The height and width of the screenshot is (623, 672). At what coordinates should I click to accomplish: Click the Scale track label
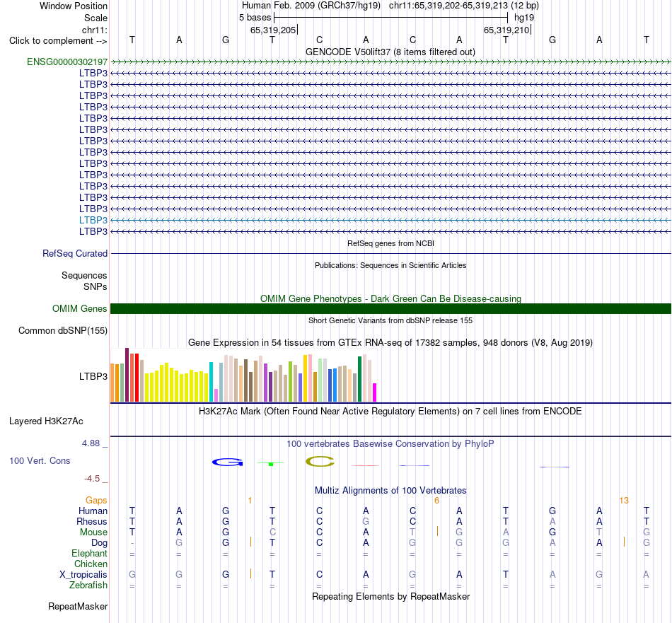[x=95, y=18]
